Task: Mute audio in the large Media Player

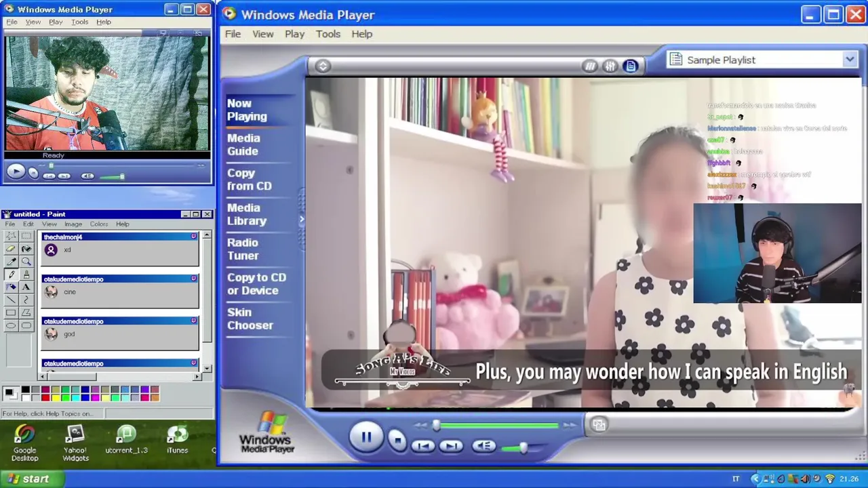Action: 484,445
